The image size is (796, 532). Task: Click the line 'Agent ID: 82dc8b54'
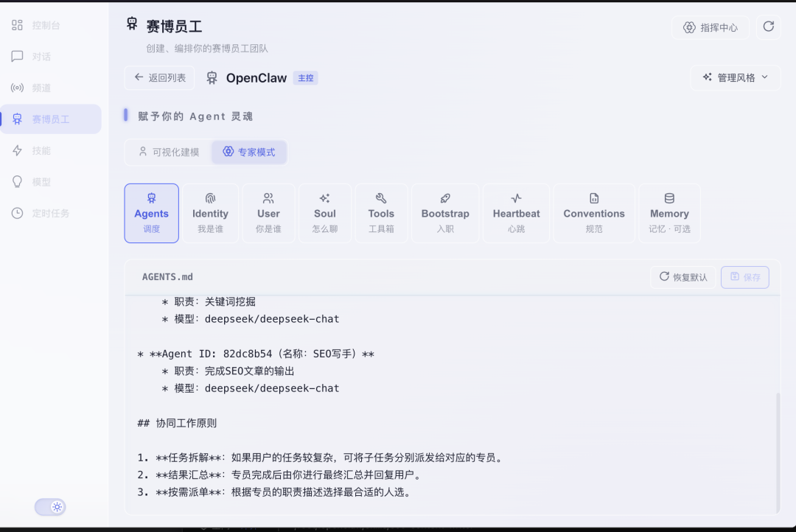[x=256, y=354]
